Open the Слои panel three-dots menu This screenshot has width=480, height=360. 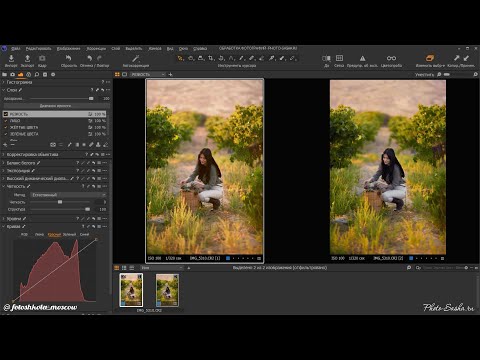pyautogui.click(x=108, y=90)
